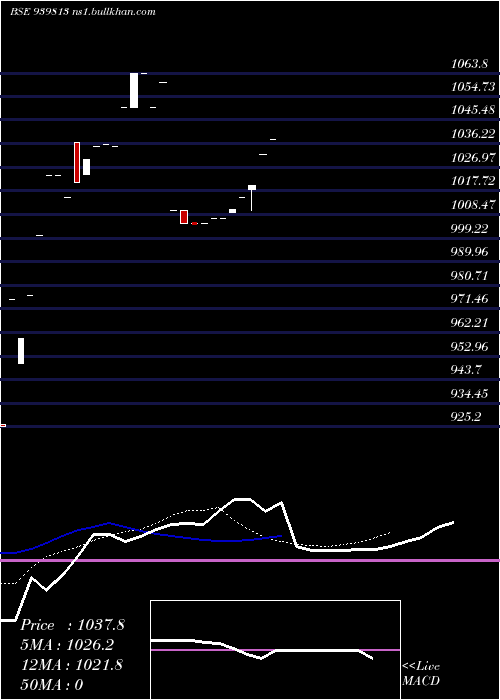Click the 934.45 price level label
The image size is (500, 700).
click(x=469, y=394)
